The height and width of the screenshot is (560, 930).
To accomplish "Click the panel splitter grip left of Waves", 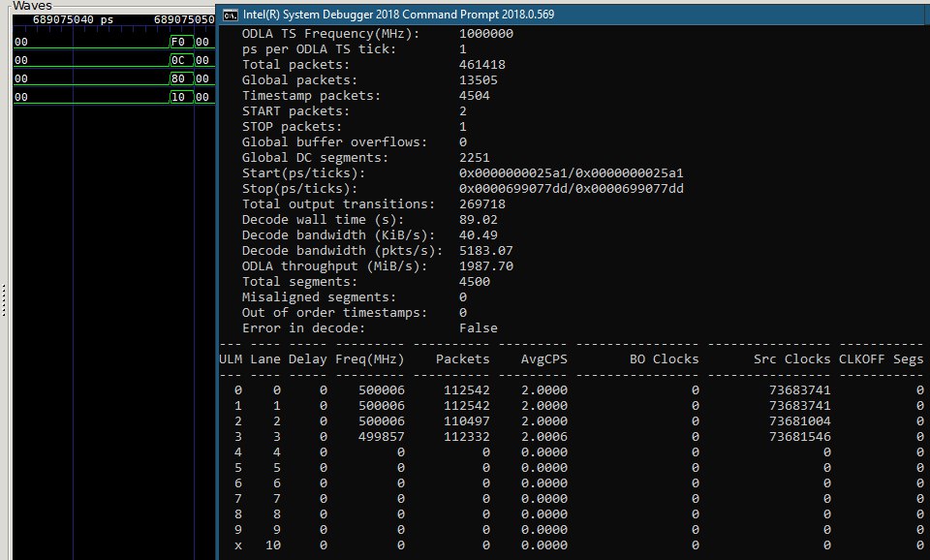I will pyautogui.click(x=4, y=299).
